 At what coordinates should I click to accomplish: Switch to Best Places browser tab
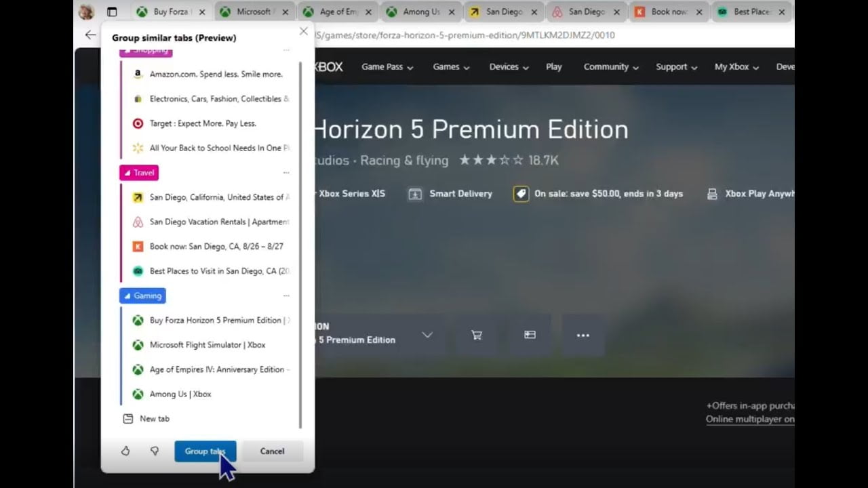(x=751, y=12)
